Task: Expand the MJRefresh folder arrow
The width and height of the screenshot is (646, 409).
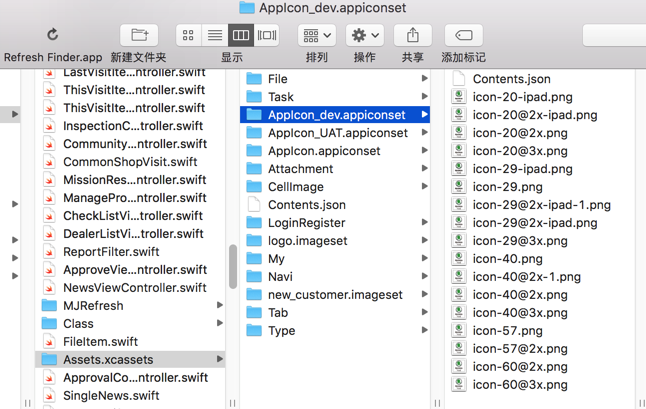Action: pos(220,305)
